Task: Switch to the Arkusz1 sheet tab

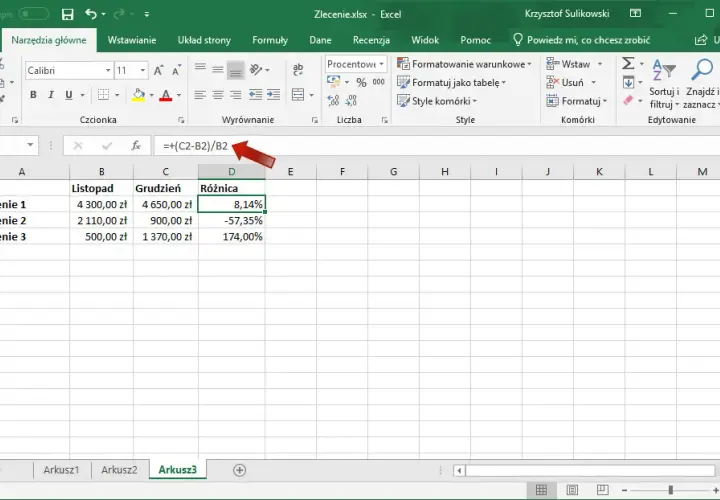Action: tap(62, 470)
